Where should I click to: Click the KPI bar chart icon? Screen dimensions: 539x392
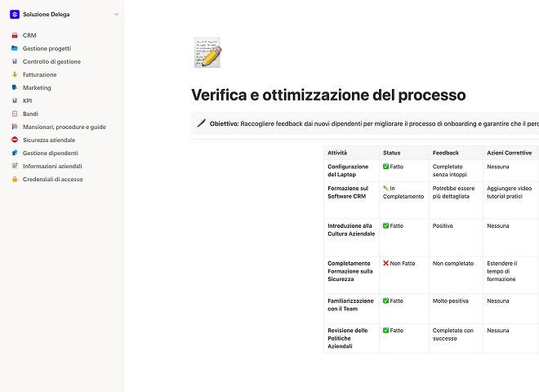(15, 100)
